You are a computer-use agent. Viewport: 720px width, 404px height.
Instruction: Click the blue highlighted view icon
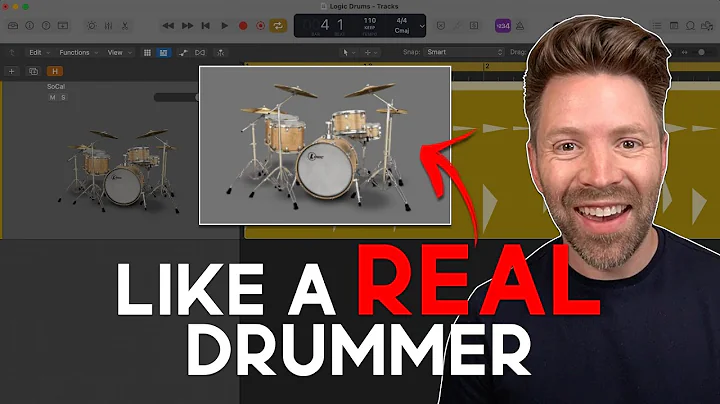[x=163, y=53]
